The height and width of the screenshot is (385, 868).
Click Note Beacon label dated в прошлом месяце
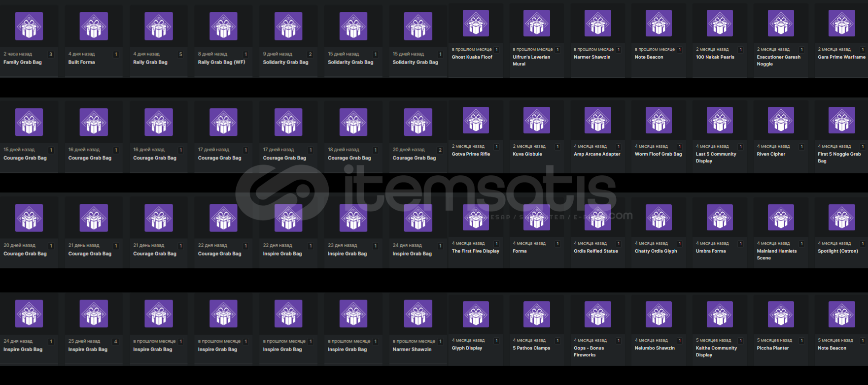tap(649, 57)
